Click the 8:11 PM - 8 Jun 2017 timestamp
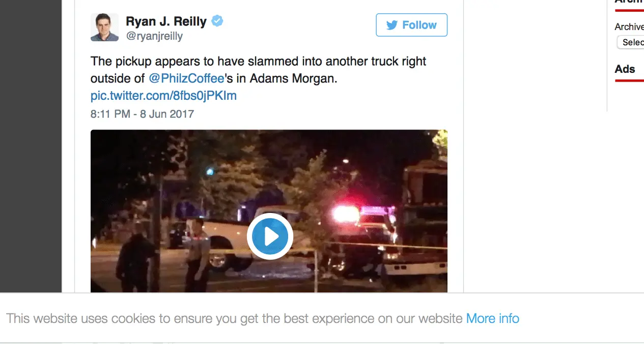 point(142,114)
